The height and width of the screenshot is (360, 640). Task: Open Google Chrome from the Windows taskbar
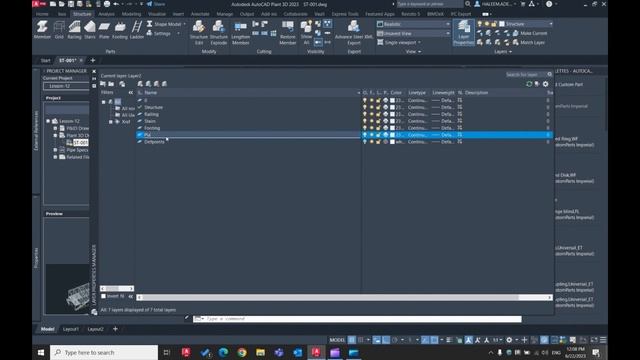pyautogui.click(x=242, y=352)
